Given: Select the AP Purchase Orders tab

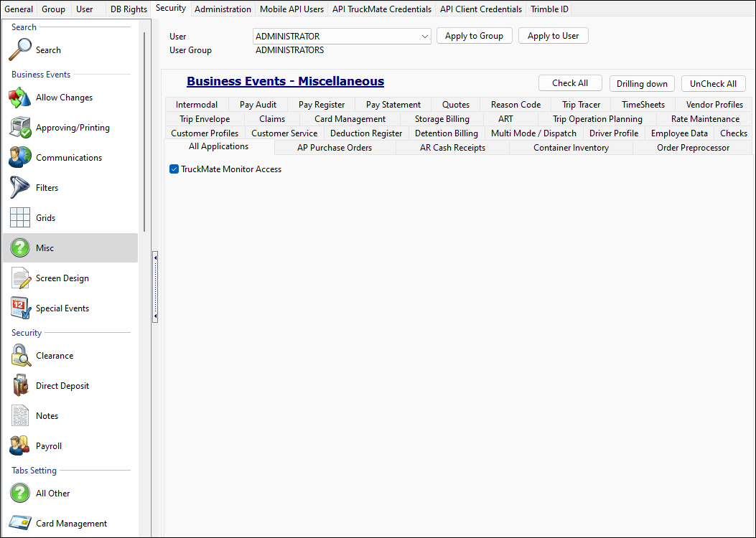Looking at the screenshot, I should click(x=335, y=147).
